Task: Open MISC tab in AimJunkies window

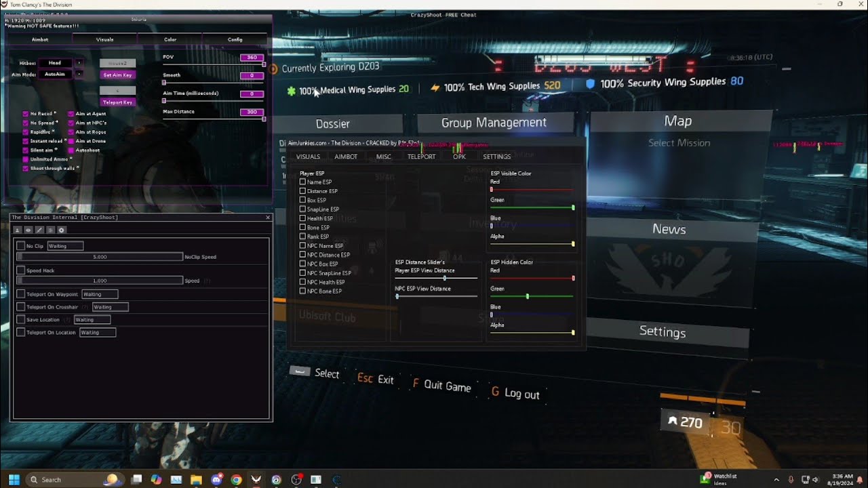Action: (x=384, y=157)
